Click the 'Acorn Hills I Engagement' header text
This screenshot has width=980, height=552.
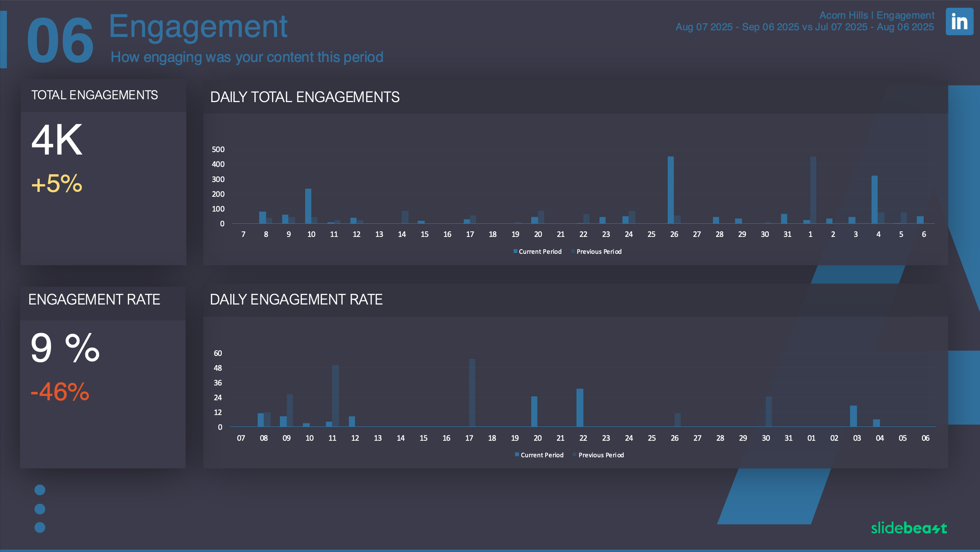tap(877, 15)
